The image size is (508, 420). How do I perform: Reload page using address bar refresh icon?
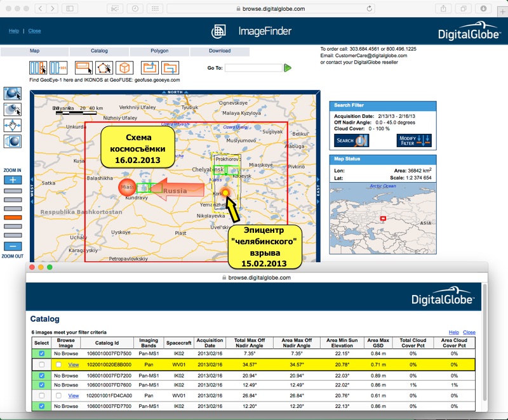tap(369, 9)
